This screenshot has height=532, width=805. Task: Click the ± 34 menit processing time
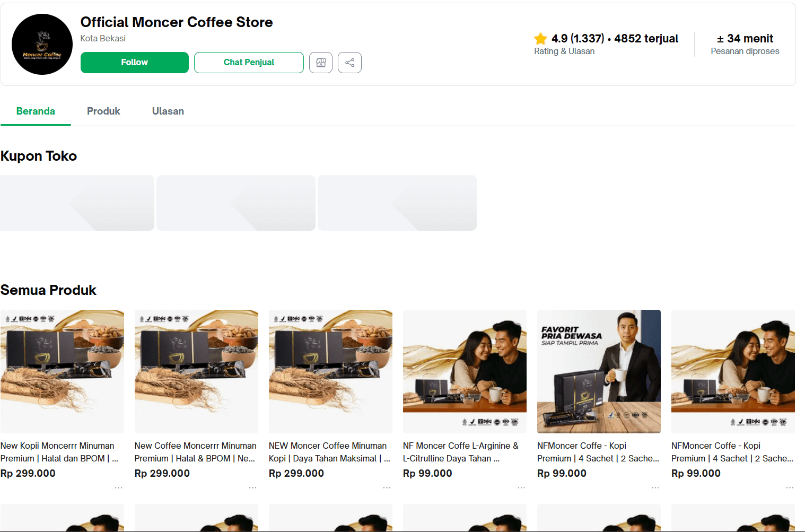click(x=745, y=39)
